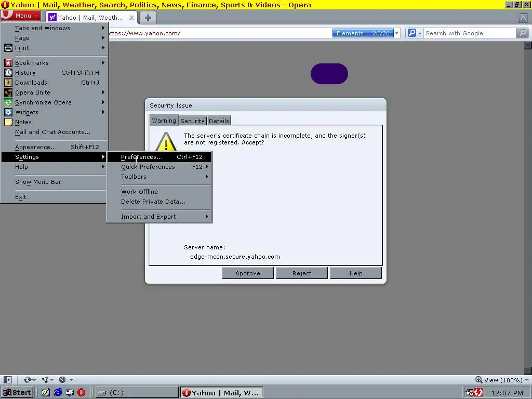This screenshot has height=399, width=532.
Task: Open the search engine dropdown arrow
Action: pyautogui.click(x=420, y=33)
